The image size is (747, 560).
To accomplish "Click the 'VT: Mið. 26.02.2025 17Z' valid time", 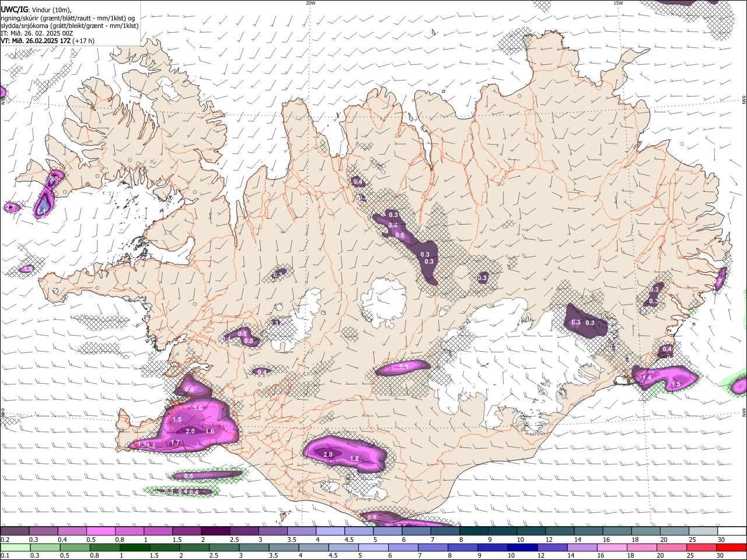I will [36, 41].
